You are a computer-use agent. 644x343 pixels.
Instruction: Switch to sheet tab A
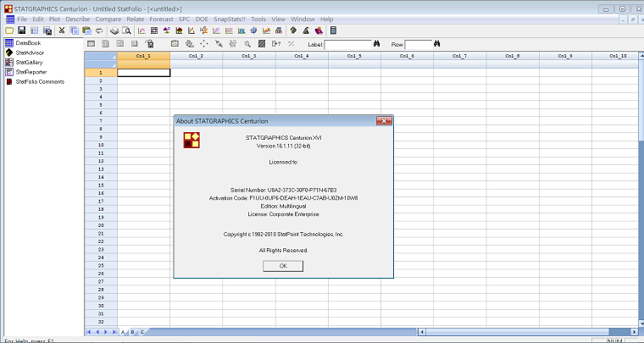pyautogui.click(x=123, y=332)
